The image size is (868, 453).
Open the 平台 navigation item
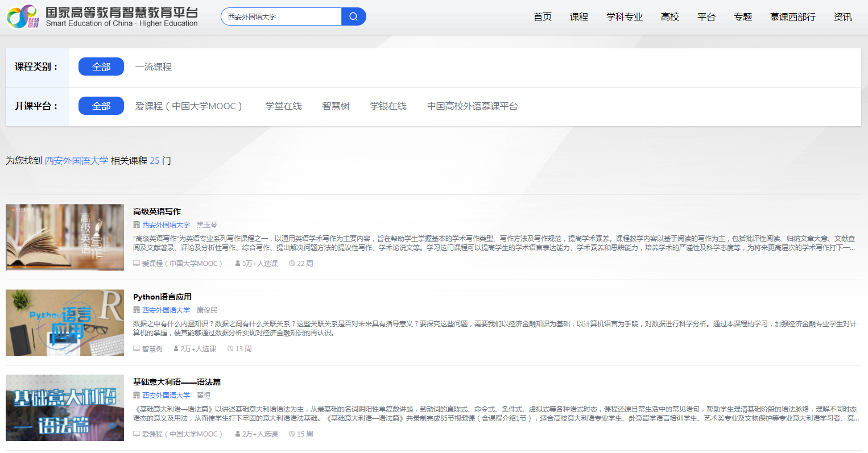click(706, 17)
